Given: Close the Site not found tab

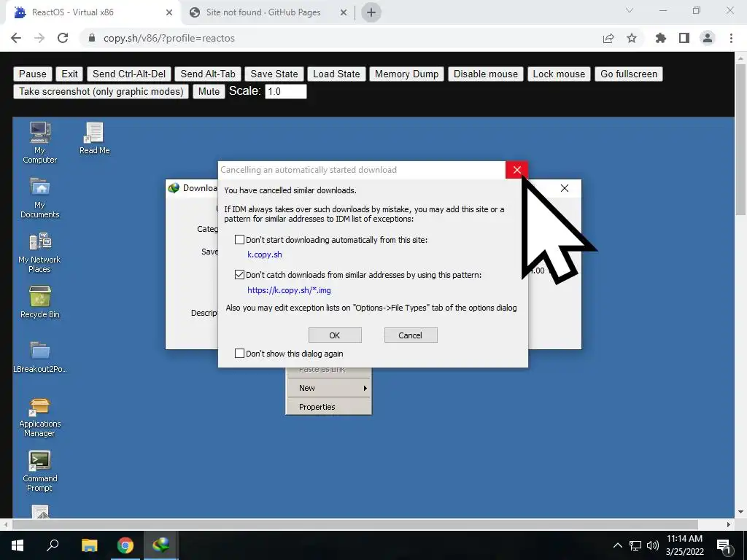Looking at the screenshot, I should pyautogui.click(x=344, y=13).
